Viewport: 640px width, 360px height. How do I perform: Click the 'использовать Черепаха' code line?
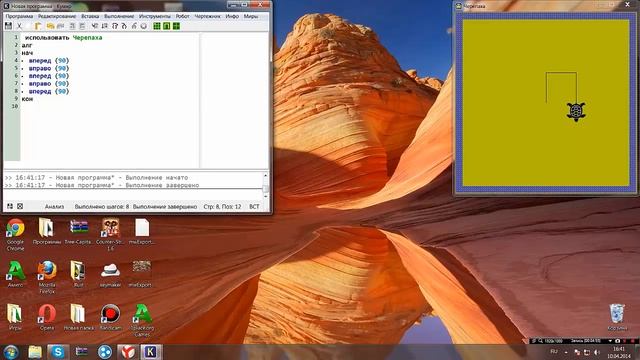coord(63,38)
